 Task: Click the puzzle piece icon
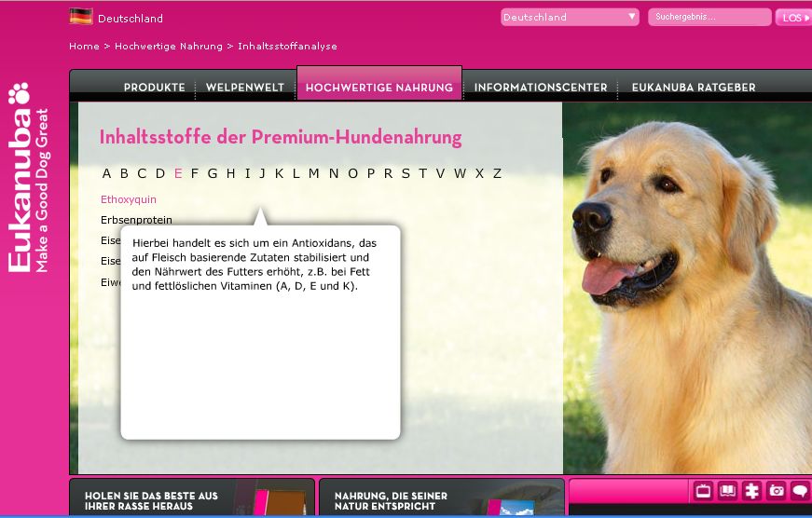tap(752, 491)
